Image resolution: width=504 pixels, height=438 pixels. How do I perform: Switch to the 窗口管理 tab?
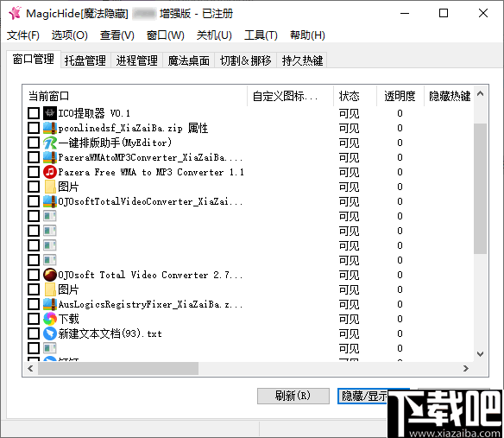(34, 60)
